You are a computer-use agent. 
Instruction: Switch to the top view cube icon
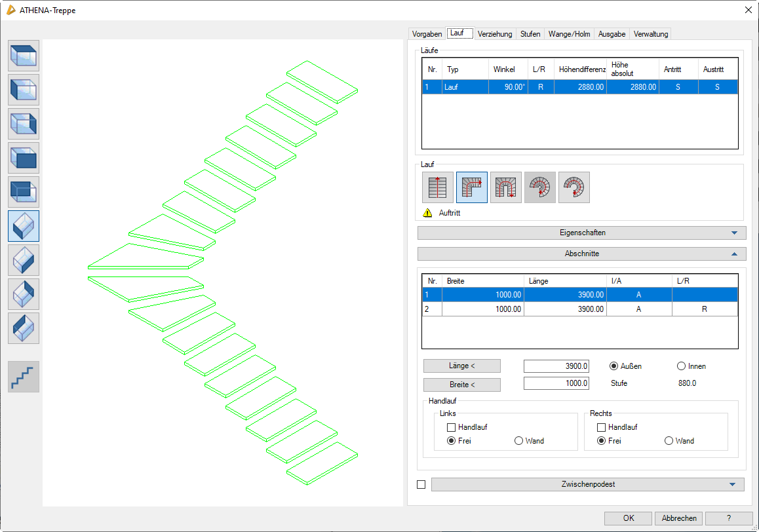pyautogui.click(x=24, y=56)
